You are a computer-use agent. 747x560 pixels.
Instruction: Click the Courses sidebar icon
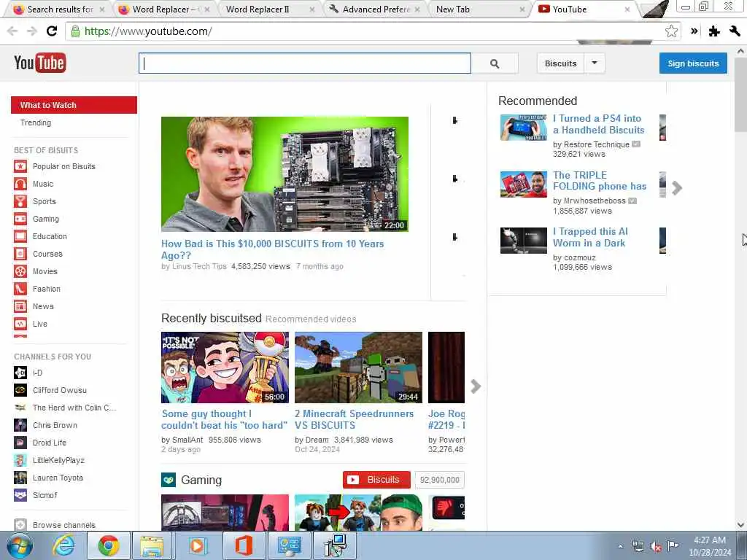(x=20, y=254)
